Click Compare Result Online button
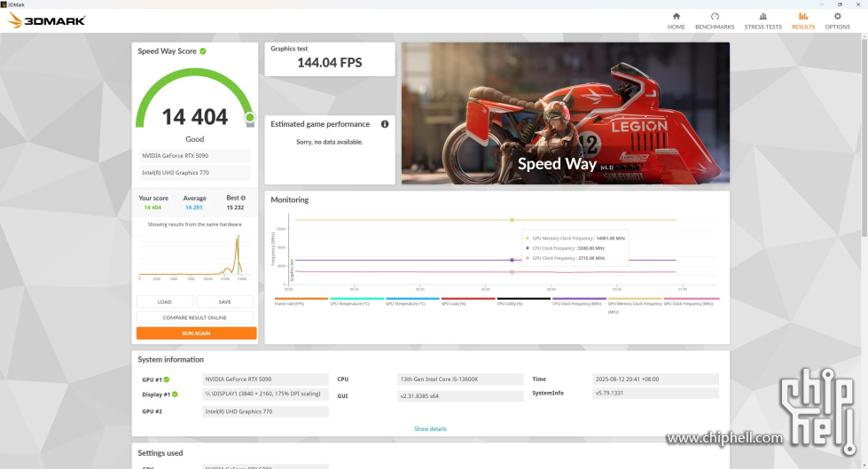This screenshot has height=469, width=868. point(195,317)
